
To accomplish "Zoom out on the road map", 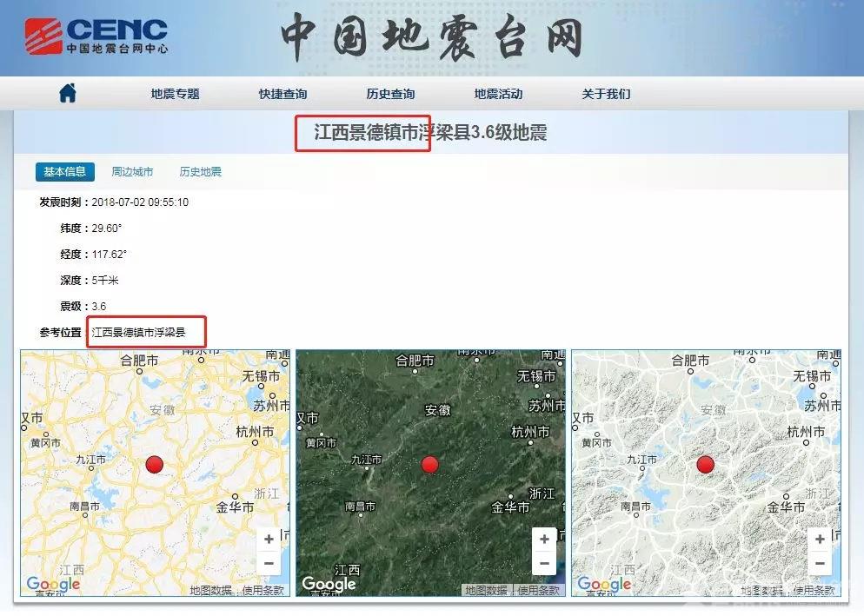I will [x=269, y=563].
